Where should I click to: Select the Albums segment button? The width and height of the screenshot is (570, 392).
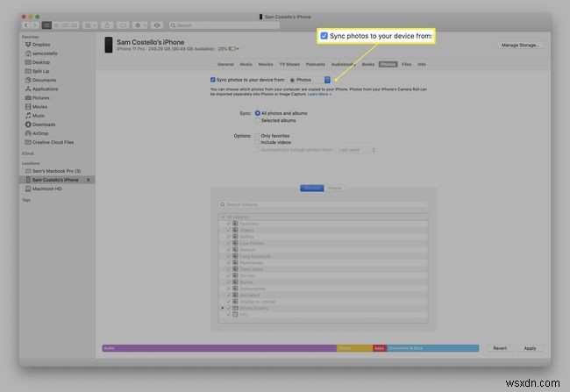312,189
